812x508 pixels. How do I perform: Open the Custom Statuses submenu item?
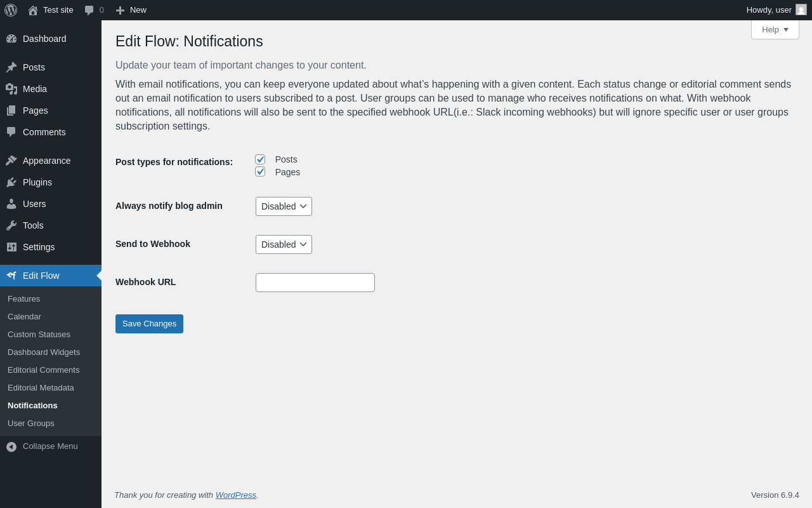pyautogui.click(x=39, y=335)
